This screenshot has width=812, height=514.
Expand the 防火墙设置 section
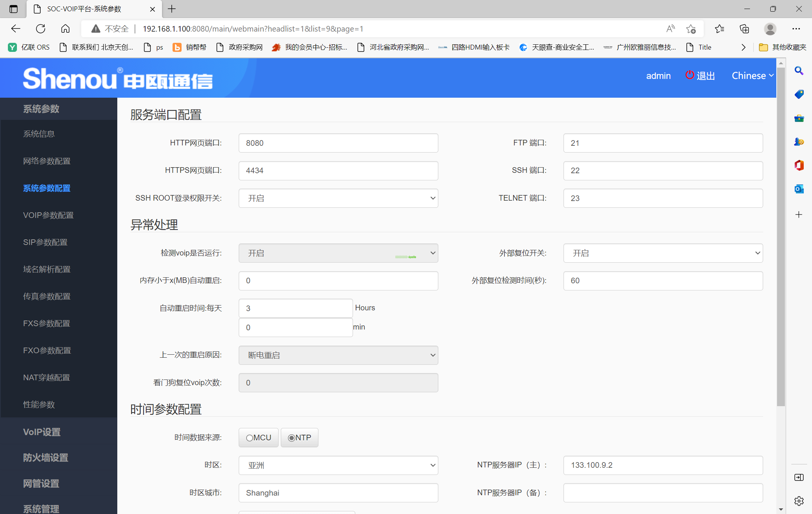point(45,458)
